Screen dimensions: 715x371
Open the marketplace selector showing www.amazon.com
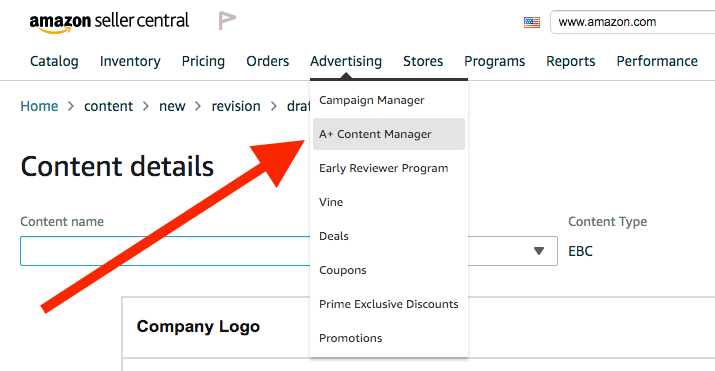632,22
